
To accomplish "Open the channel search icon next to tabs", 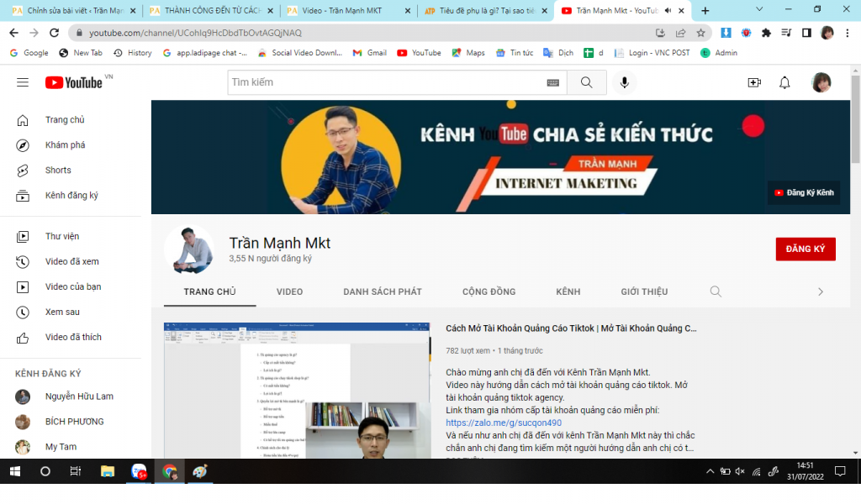I will click(x=715, y=291).
